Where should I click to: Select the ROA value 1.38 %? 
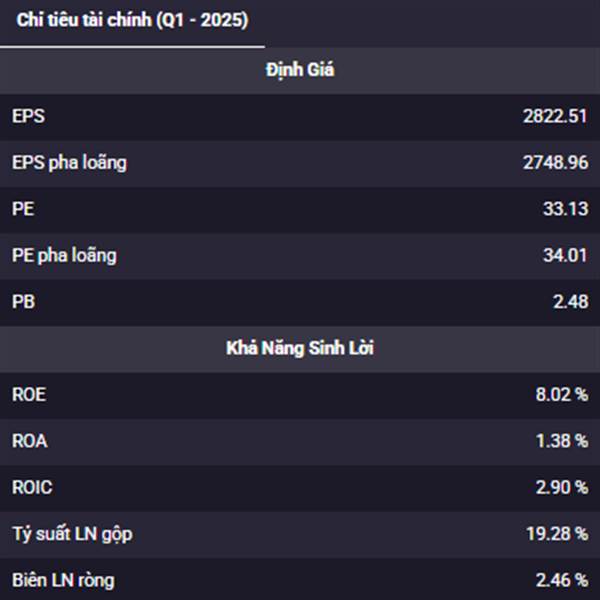click(x=562, y=441)
